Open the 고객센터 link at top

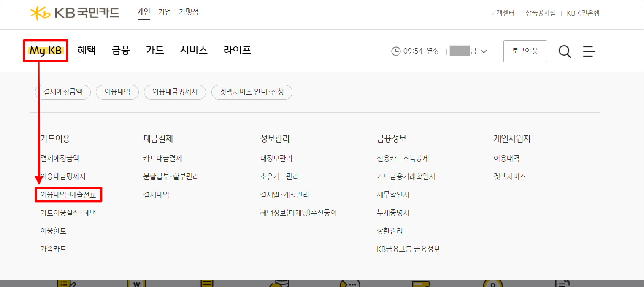pyautogui.click(x=502, y=13)
